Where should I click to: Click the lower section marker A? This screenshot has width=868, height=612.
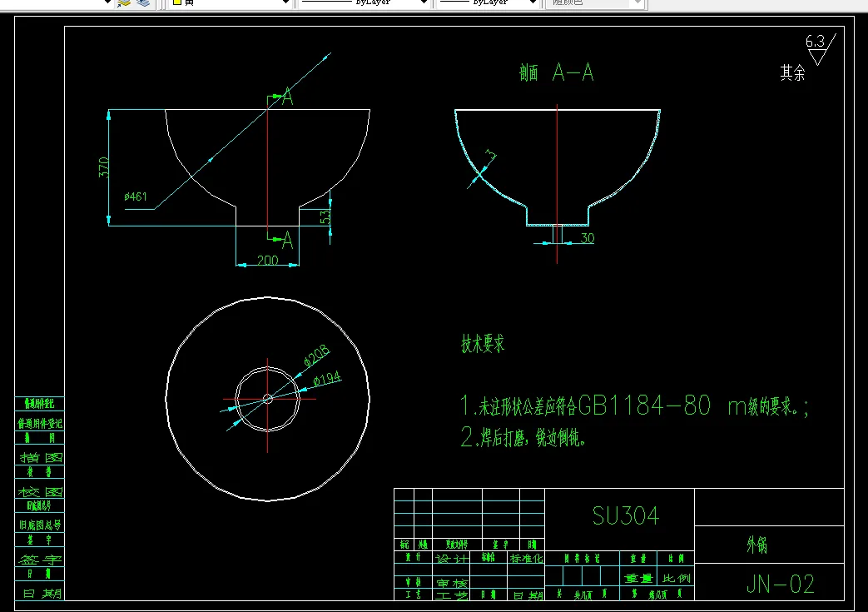click(x=287, y=241)
